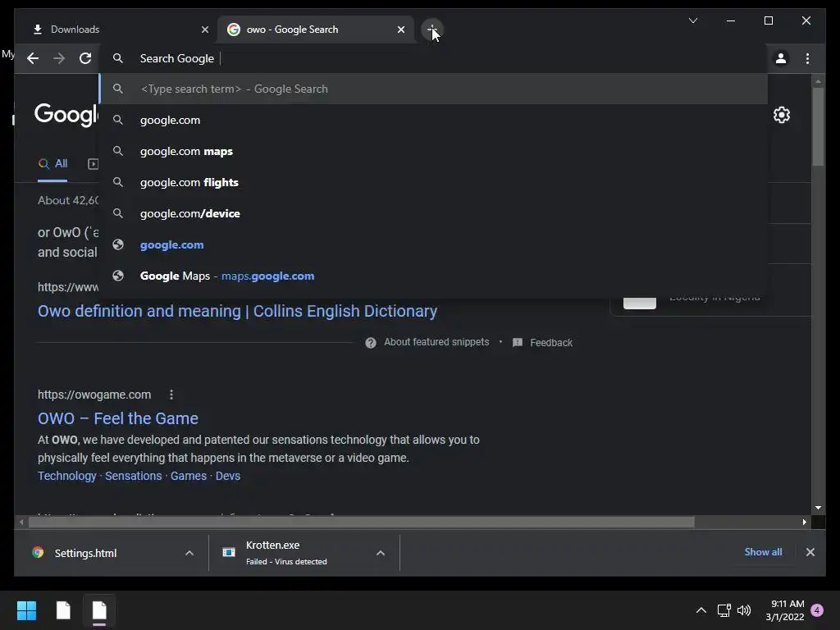Click the Technology sitelink
840x630 pixels.
(67, 476)
